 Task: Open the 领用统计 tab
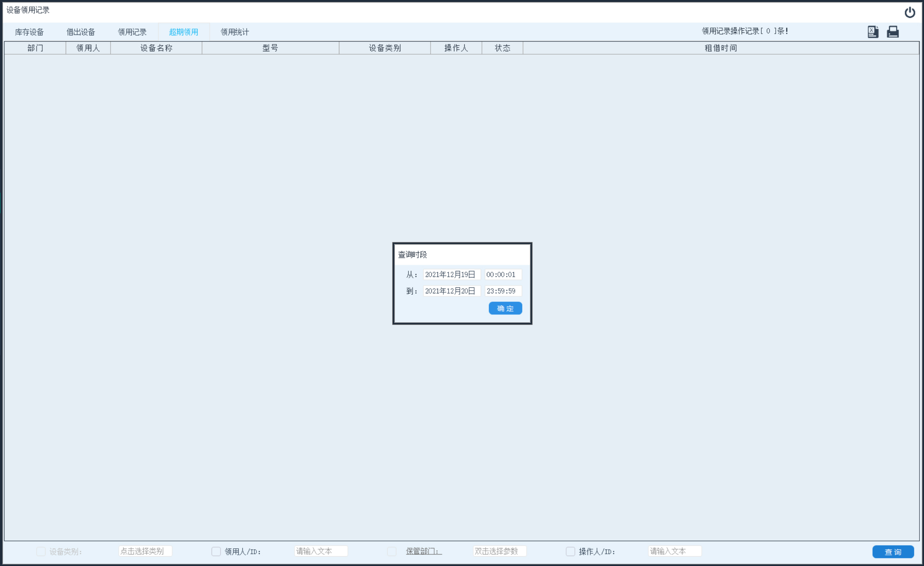point(235,32)
